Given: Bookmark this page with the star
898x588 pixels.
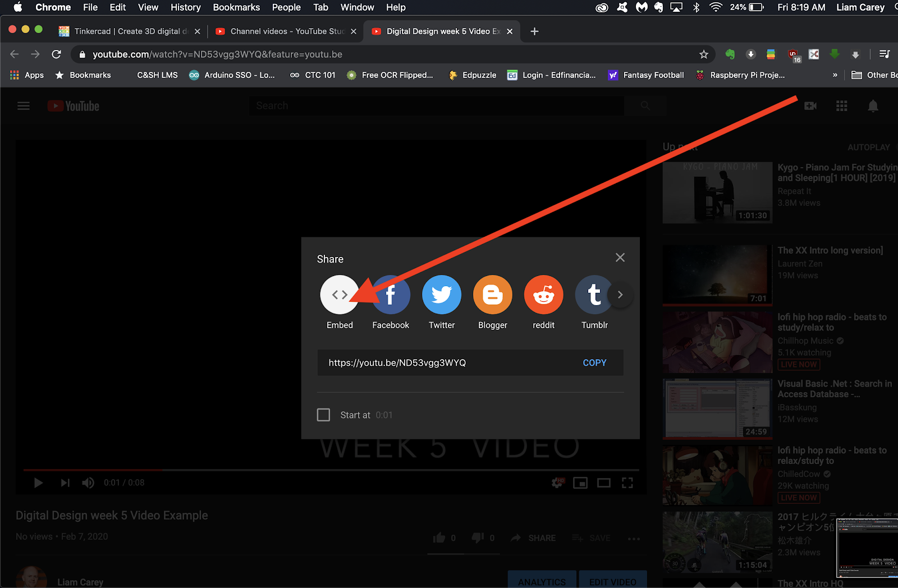Looking at the screenshot, I should (x=703, y=54).
